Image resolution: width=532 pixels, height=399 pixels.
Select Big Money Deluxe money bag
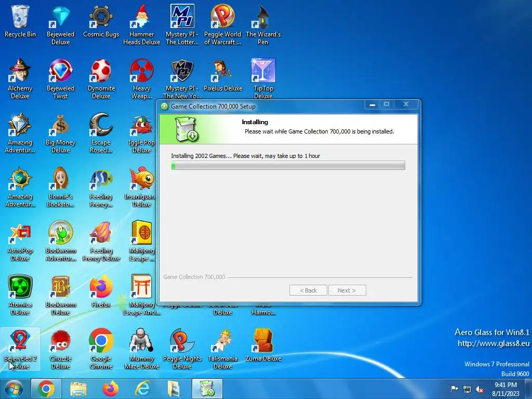pyautogui.click(x=60, y=132)
